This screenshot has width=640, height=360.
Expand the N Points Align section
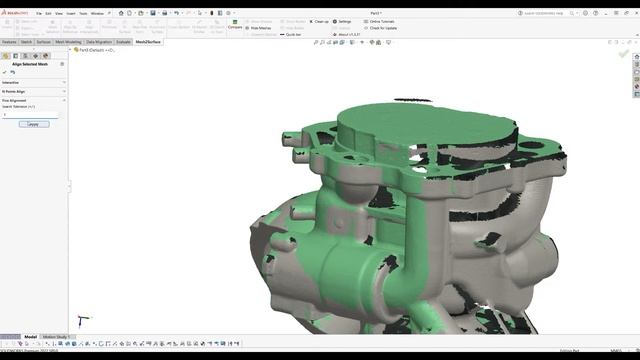(x=33, y=91)
